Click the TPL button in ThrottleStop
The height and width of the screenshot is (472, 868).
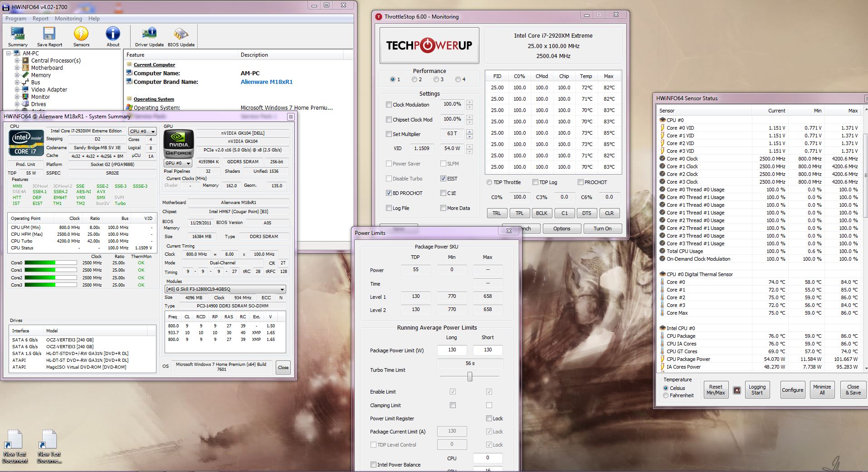(x=519, y=213)
